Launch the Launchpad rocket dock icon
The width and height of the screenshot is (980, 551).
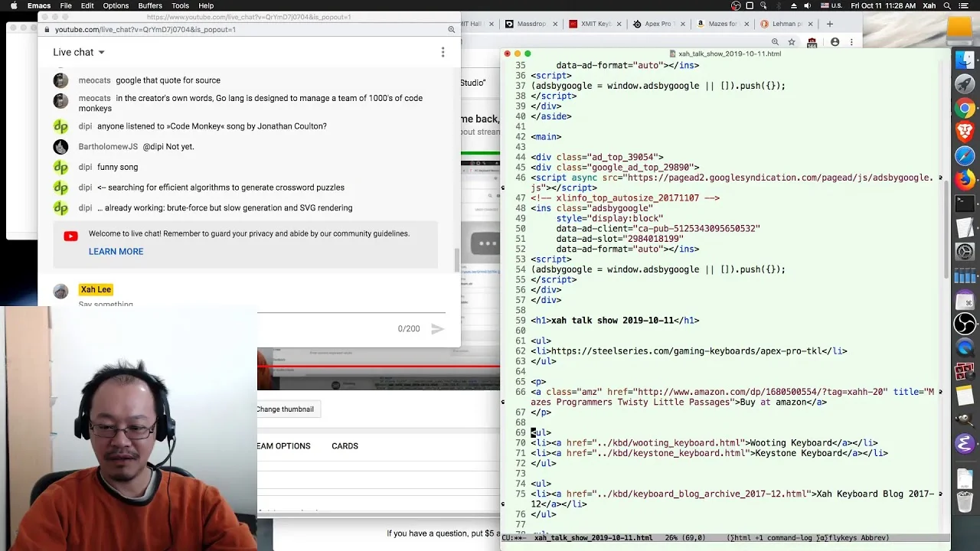click(965, 84)
